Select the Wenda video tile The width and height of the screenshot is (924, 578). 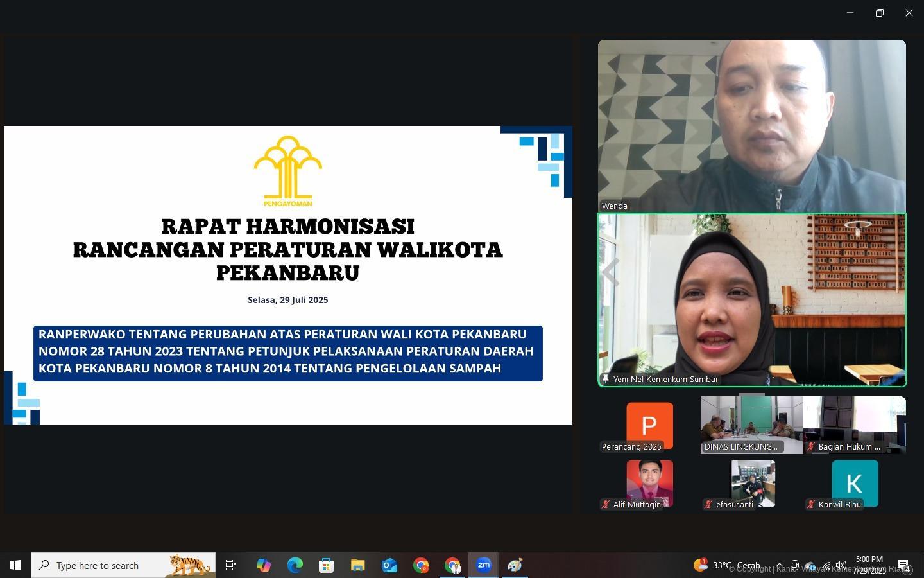751,125
